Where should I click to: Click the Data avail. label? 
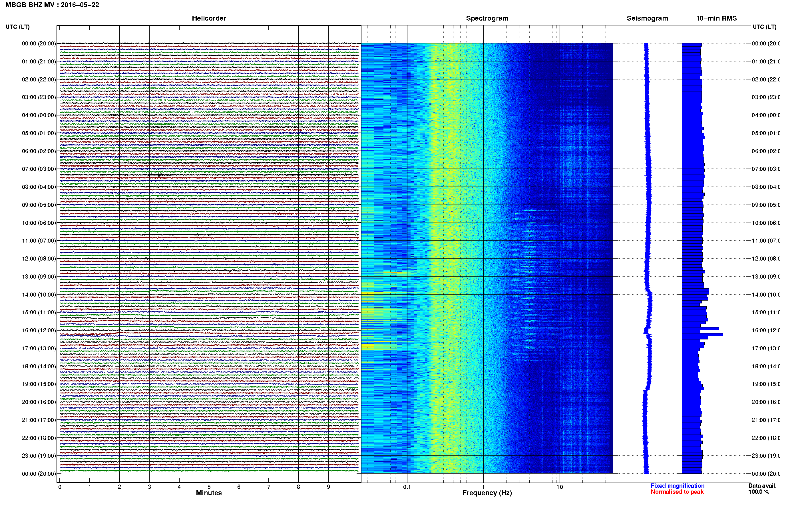pos(762,486)
